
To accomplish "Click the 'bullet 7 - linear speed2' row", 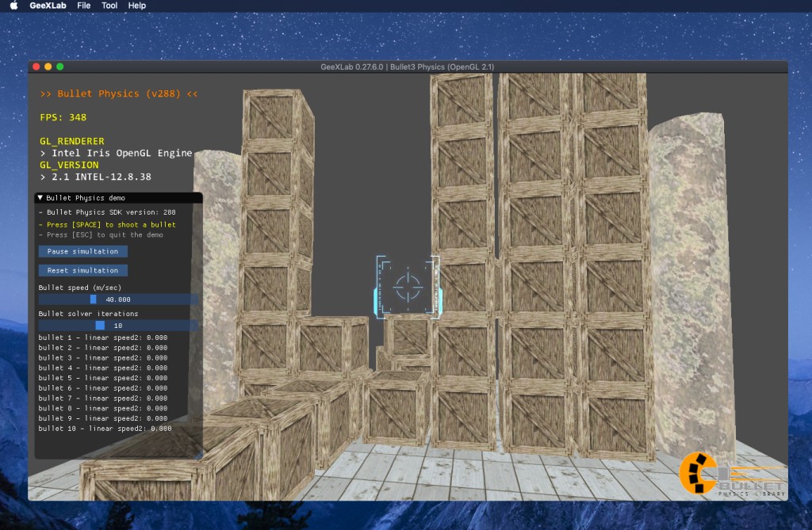I will tap(103, 398).
